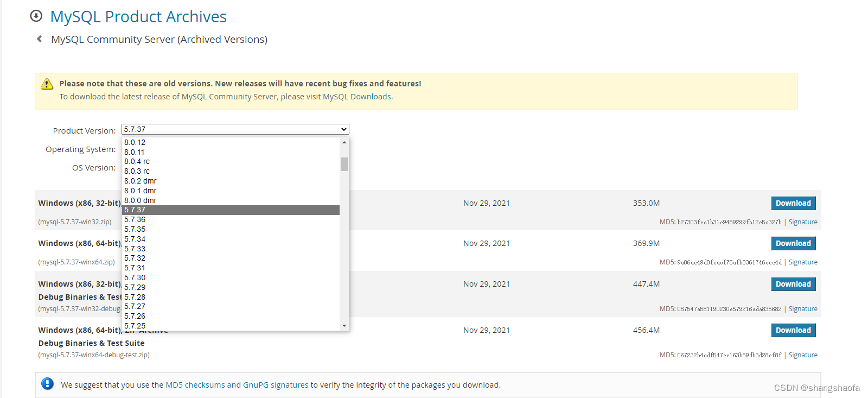Click the OS Version label
This screenshot has height=398, width=868.
coord(94,168)
